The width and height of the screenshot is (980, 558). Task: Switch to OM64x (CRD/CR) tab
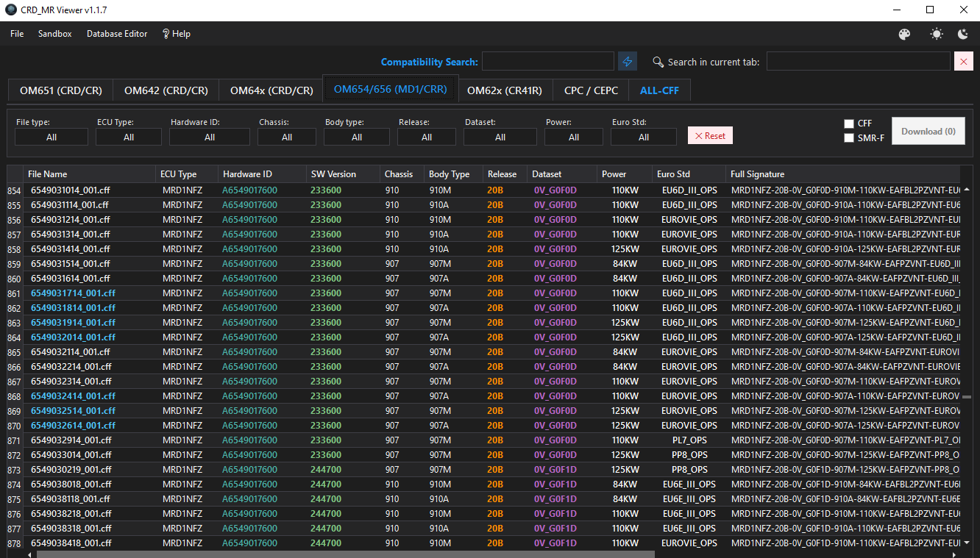271,90
